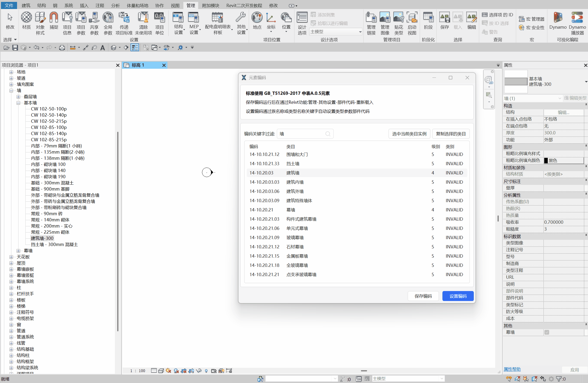Open the wall type selector dropdown arrow
Viewport: 588px width, 383px height.
point(586,82)
